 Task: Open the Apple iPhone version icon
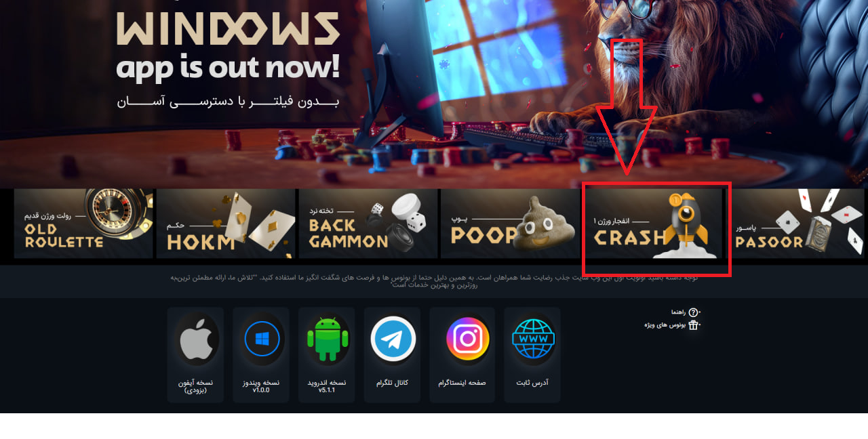click(x=196, y=338)
